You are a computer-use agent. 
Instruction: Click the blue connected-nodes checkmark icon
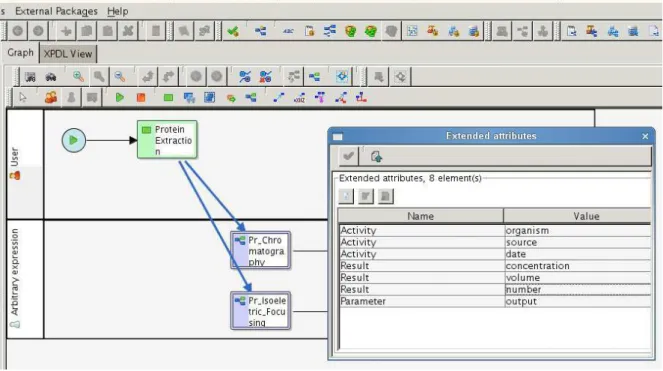coord(245,77)
